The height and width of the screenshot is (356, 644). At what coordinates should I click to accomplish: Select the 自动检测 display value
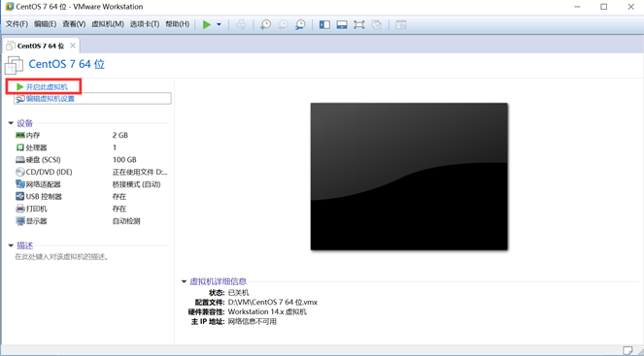(x=126, y=221)
